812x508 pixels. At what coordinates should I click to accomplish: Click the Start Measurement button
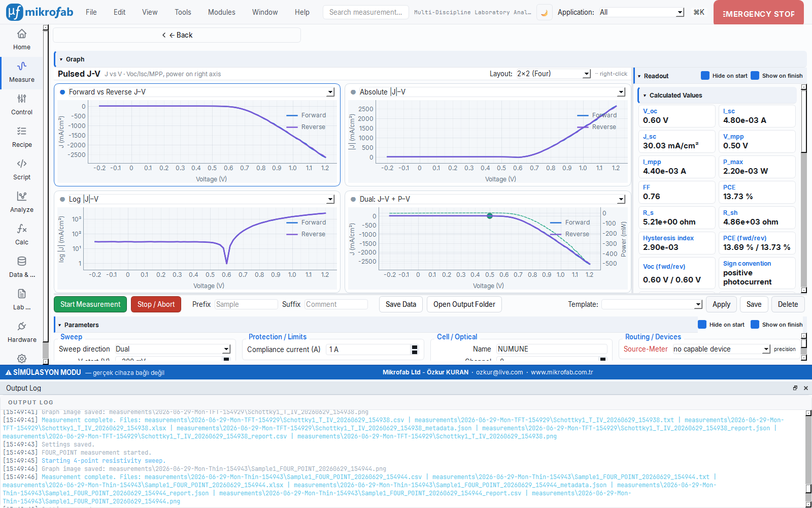point(90,304)
